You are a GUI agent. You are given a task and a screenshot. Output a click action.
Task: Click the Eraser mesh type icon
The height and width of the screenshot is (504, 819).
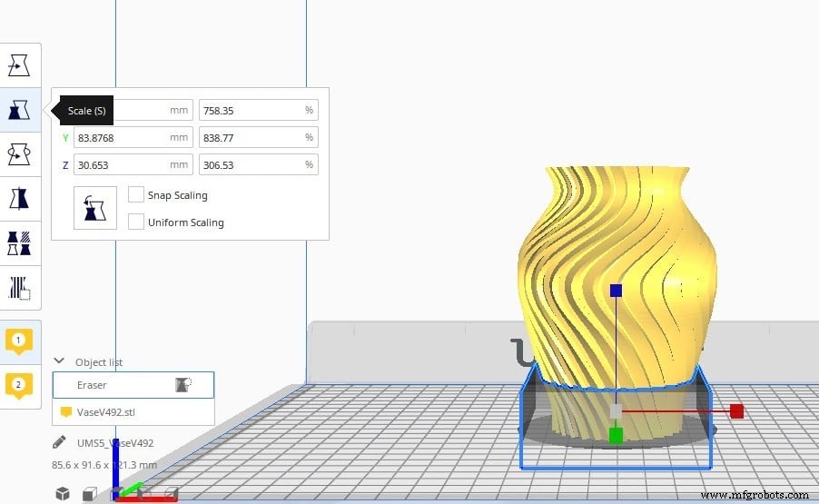click(183, 385)
